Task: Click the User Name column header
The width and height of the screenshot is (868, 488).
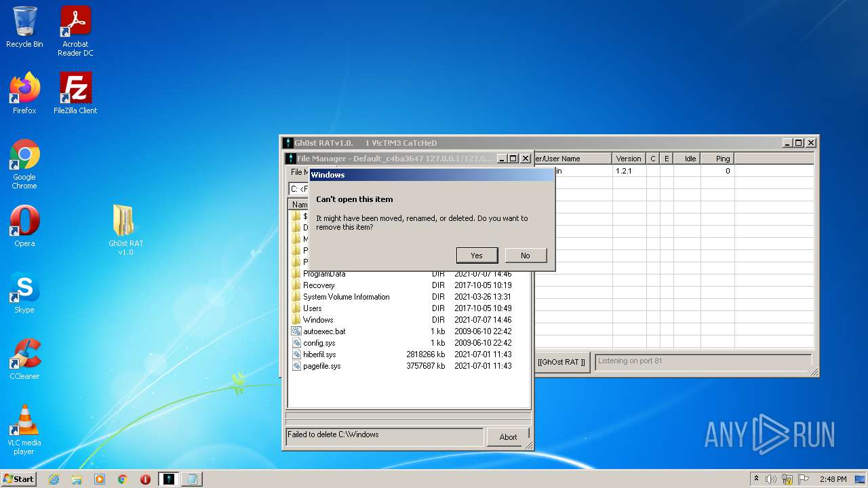Action: pyautogui.click(x=573, y=159)
